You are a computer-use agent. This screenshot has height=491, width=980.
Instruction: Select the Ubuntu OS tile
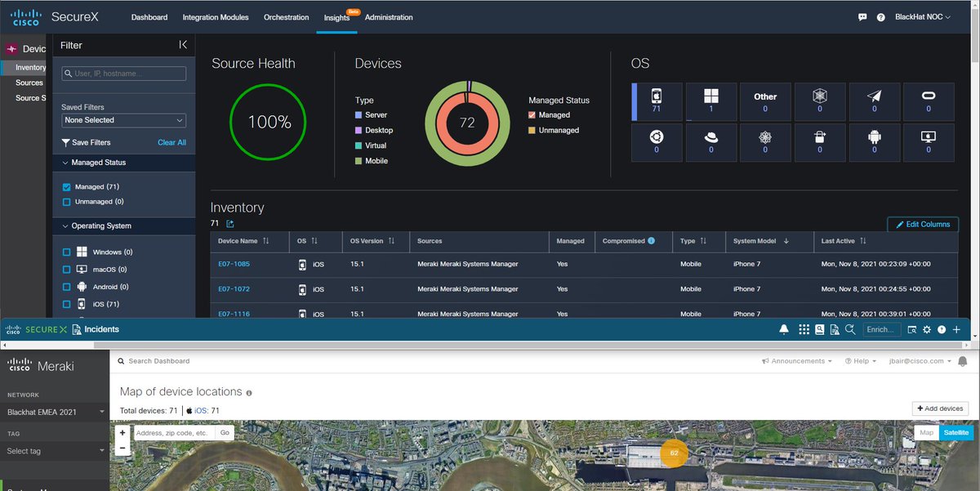(657, 143)
